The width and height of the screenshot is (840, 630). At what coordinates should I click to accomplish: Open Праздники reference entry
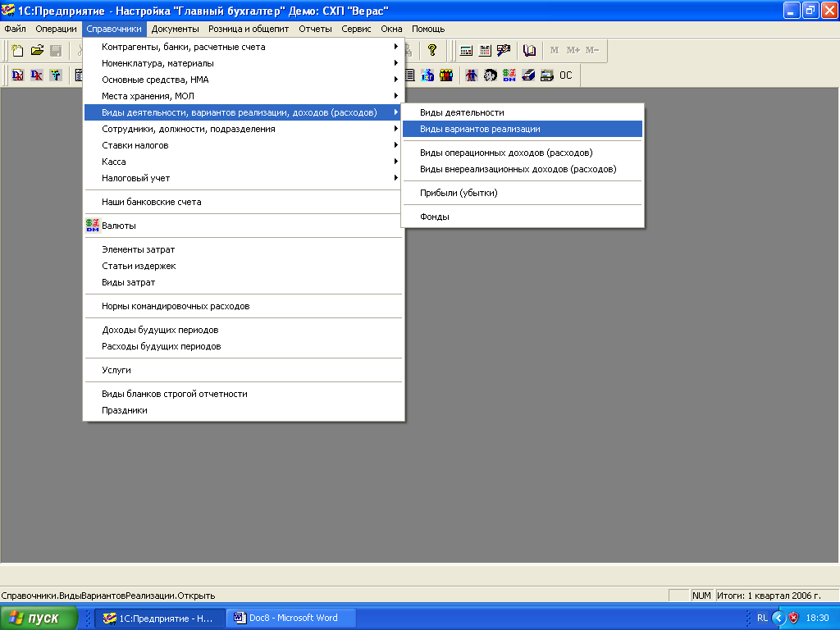point(243,410)
